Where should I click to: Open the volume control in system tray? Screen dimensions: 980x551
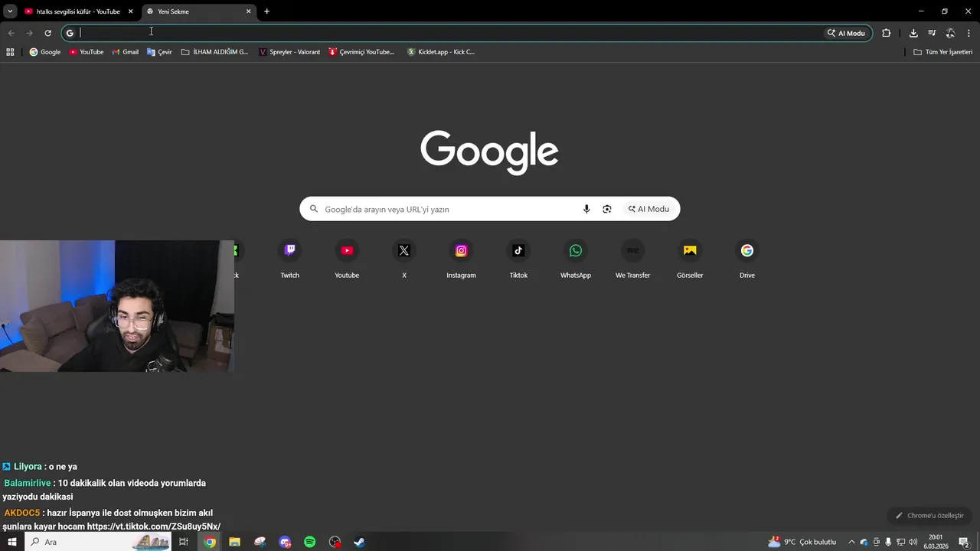(x=913, y=542)
